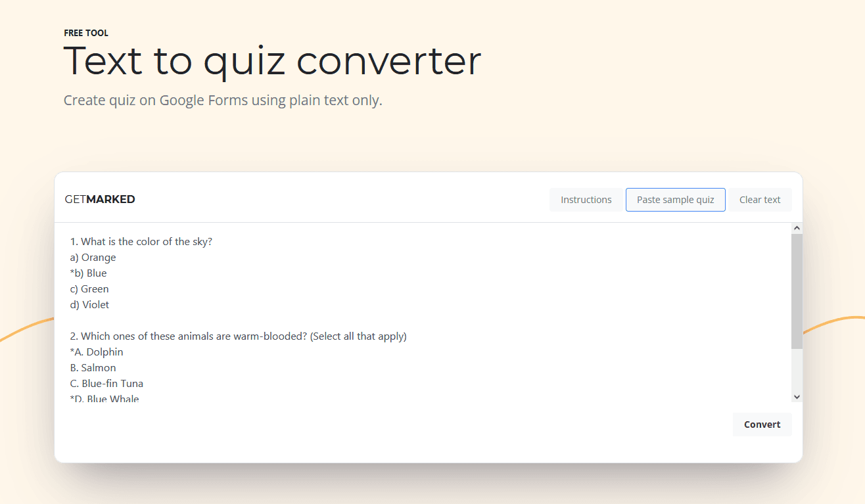The image size is (865, 504).
Task: Click the answer option B. Salmon
Action: pos(93,367)
